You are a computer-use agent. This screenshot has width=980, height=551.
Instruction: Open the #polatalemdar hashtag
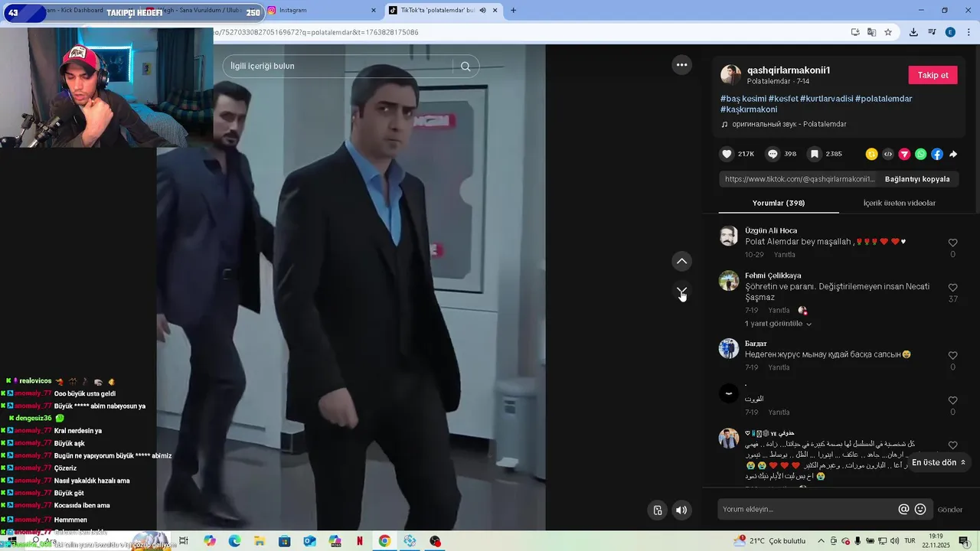tap(884, 99)
